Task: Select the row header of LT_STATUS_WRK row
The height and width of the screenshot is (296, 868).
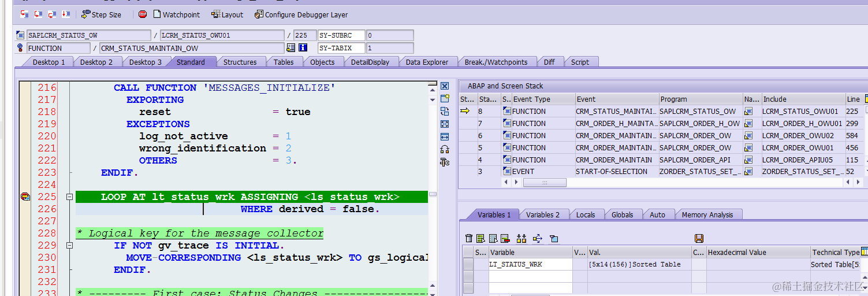Action: [468, 264]
